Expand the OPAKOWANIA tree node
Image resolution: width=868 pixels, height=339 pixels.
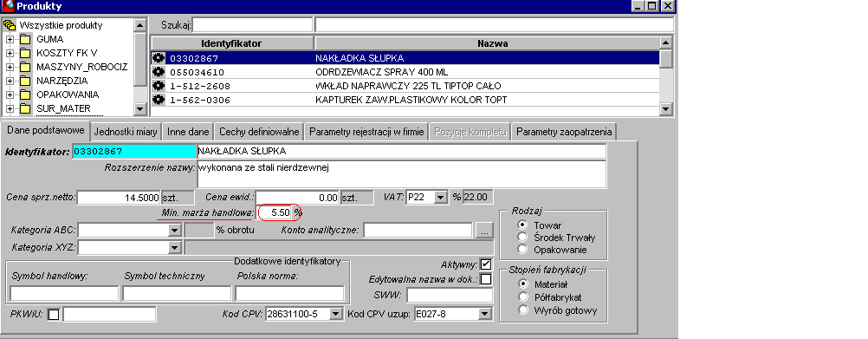click(10, 95)
